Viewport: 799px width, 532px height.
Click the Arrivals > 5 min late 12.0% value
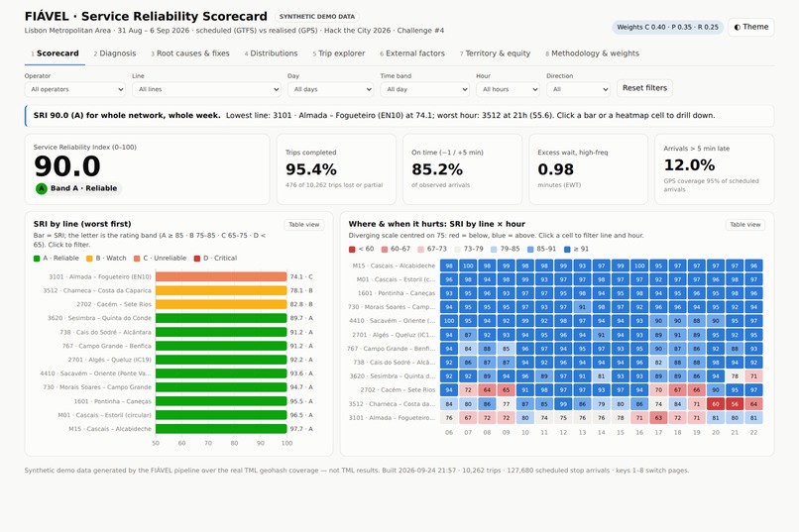pos(689,164)
